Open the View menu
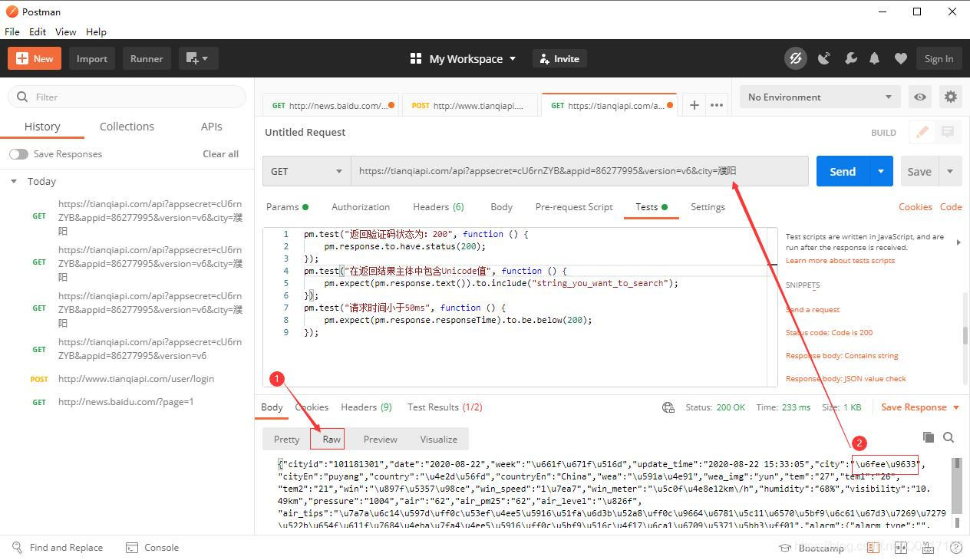Screen dimensions: 970x560 coord(65,31)
